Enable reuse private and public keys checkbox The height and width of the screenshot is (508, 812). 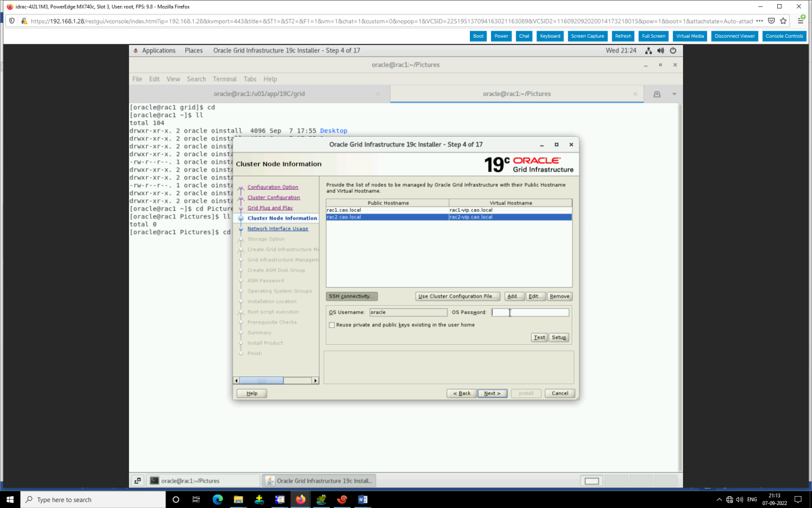coord(332,325)
